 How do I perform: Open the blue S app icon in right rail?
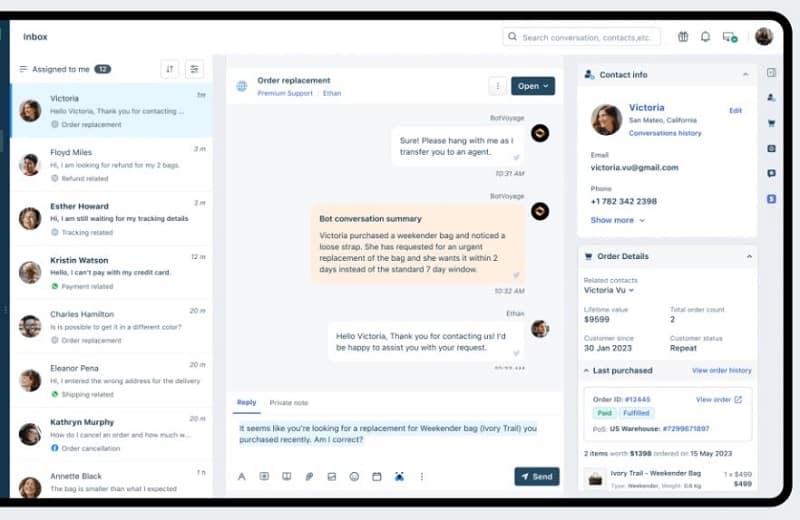771,199
